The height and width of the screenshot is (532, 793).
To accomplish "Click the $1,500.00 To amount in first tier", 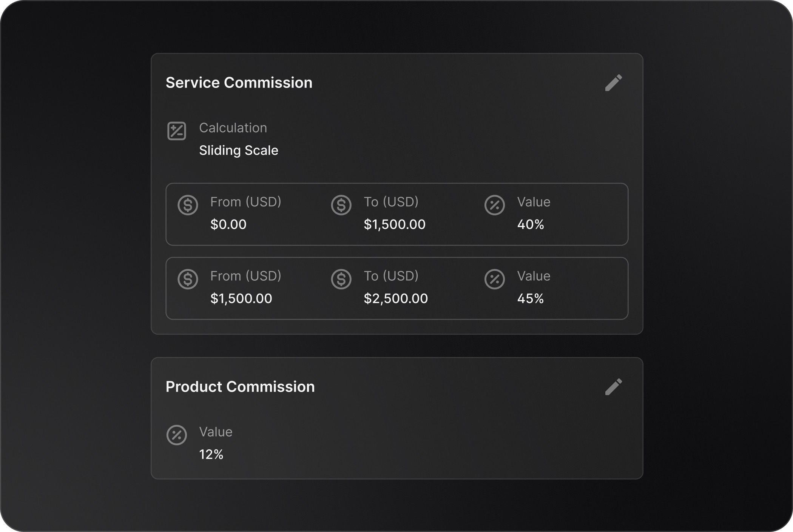I will (x=395, y=224).
